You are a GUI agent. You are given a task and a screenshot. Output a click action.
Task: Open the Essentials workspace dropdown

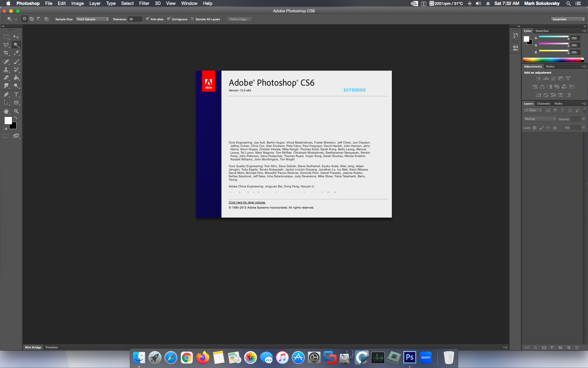(x=568, y=19)
